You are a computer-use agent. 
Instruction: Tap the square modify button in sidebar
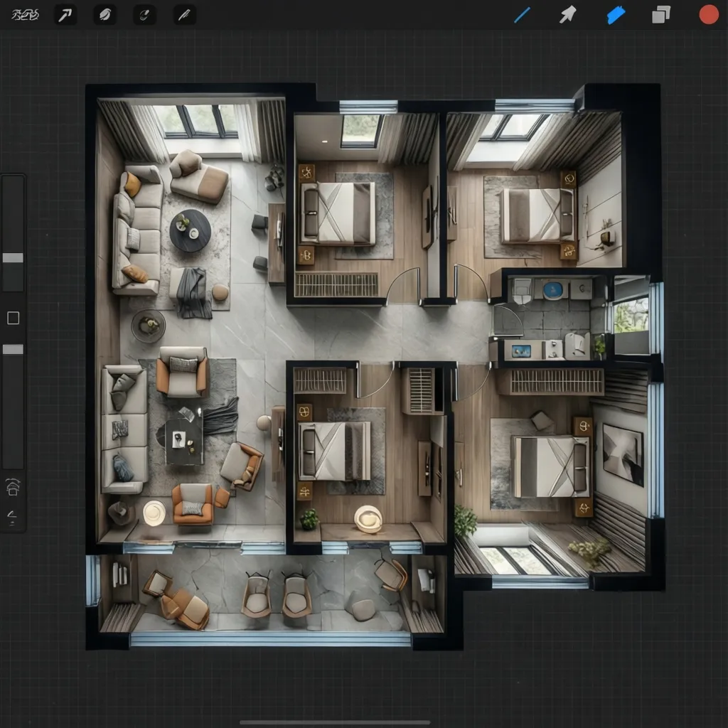point(13,318)
